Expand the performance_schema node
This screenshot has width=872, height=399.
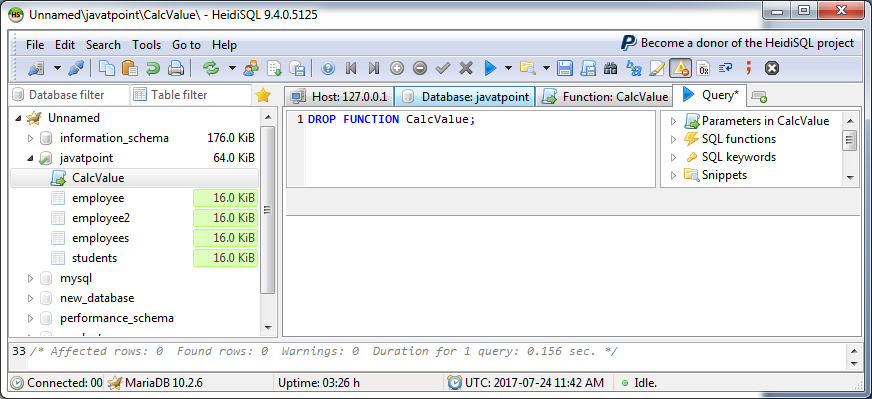[31, 318]
